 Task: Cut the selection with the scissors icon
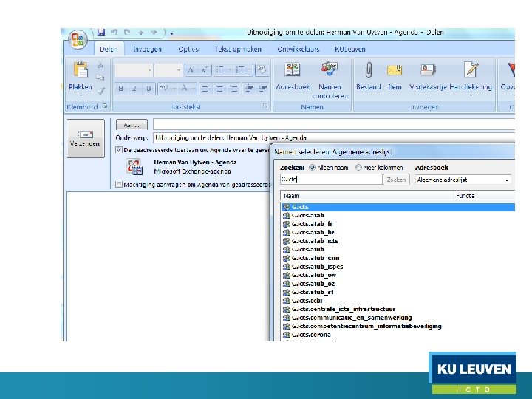pos(100,64)
